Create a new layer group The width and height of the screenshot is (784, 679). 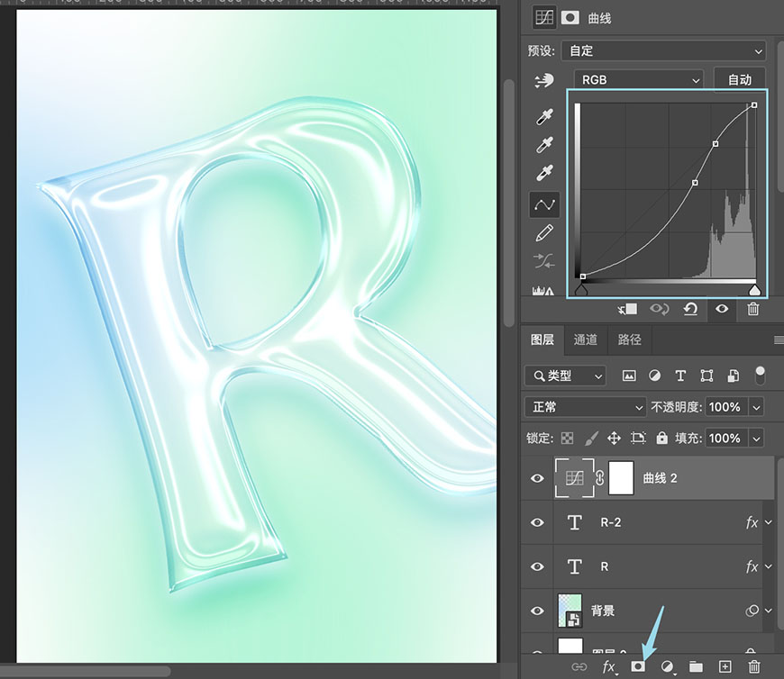click(696, 666)
